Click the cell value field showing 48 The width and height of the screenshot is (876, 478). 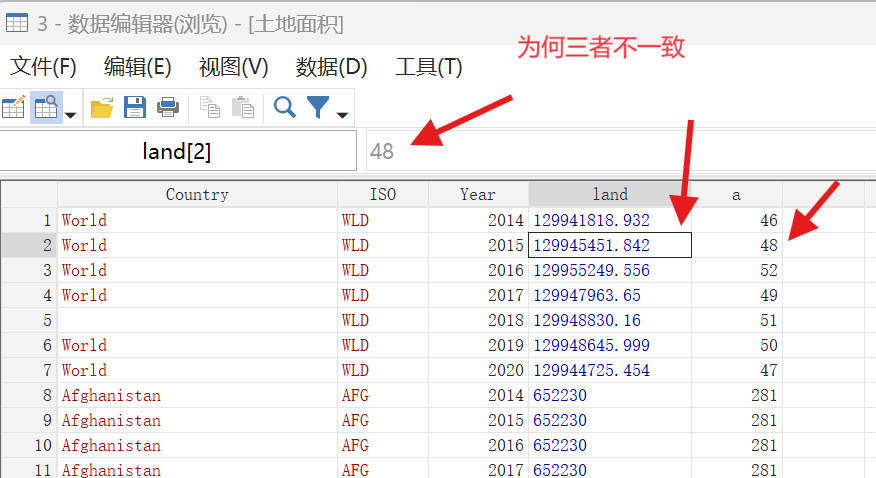tap(620, 151)
